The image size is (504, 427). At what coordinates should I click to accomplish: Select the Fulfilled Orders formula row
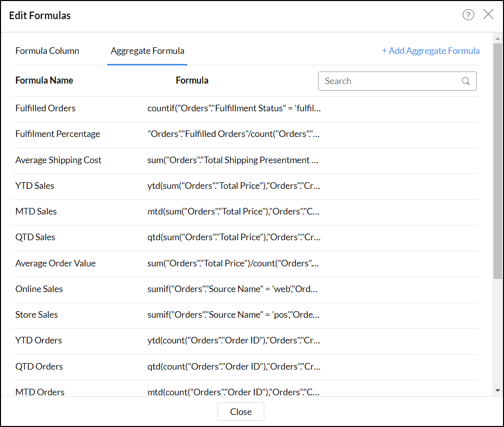tap(45, 108)
